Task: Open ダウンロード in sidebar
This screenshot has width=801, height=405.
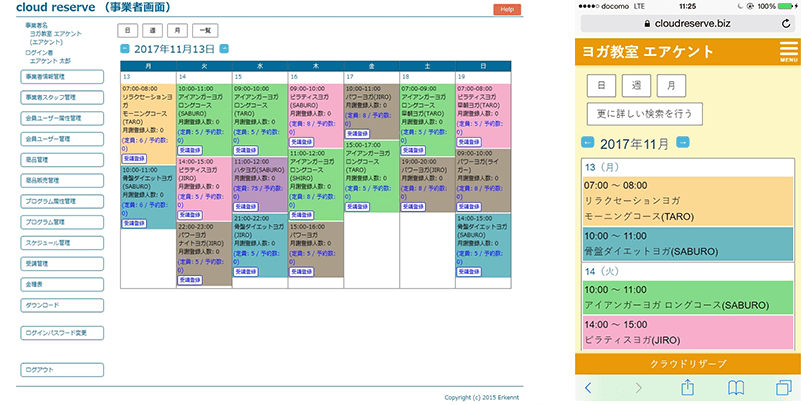Action: pos(62,305)
